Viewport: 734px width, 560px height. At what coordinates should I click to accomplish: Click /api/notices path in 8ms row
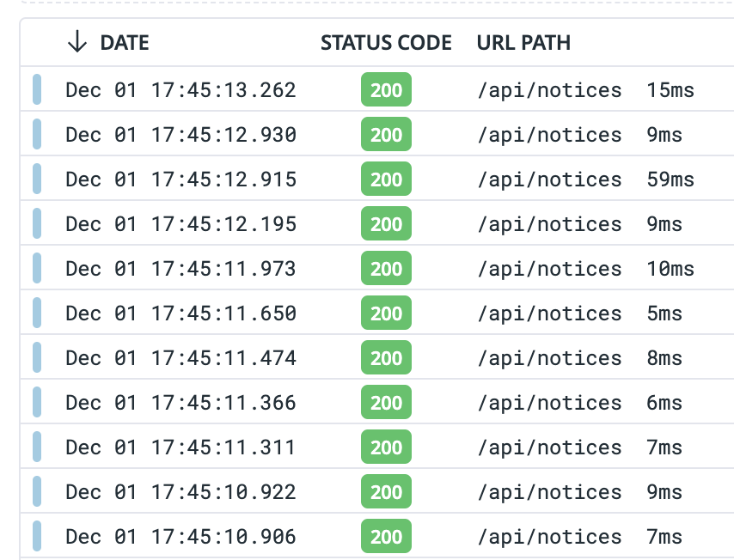pyautogui.click(x=549, y=358)
